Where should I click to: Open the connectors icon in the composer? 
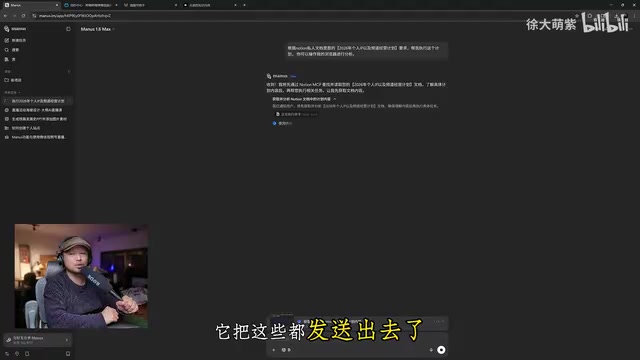286,350
